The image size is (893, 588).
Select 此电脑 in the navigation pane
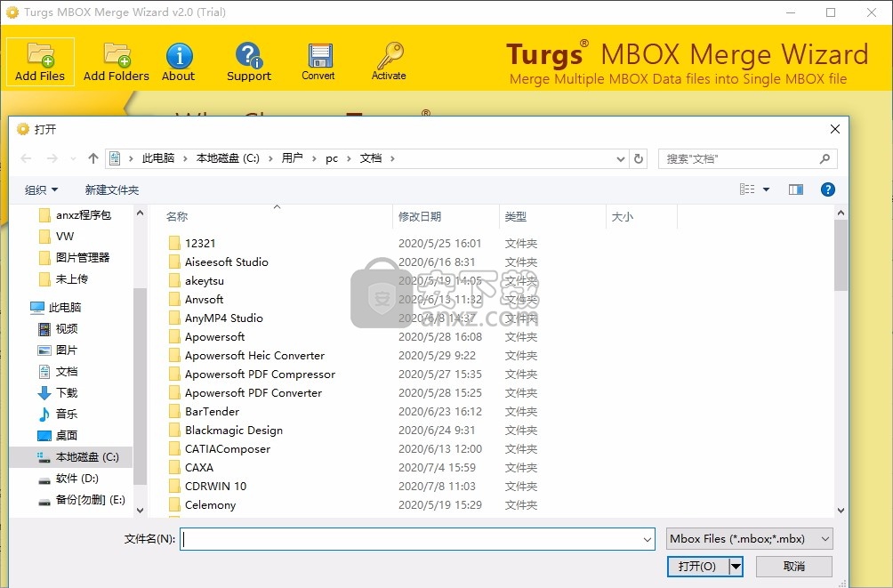(x=56, y=307)
